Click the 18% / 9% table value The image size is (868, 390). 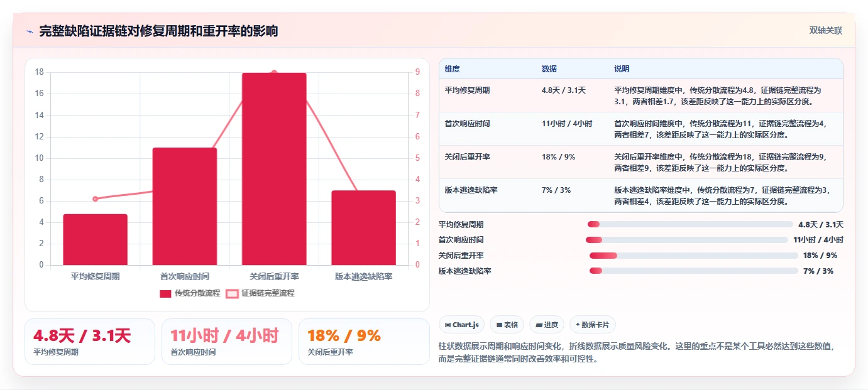[558, 157]
